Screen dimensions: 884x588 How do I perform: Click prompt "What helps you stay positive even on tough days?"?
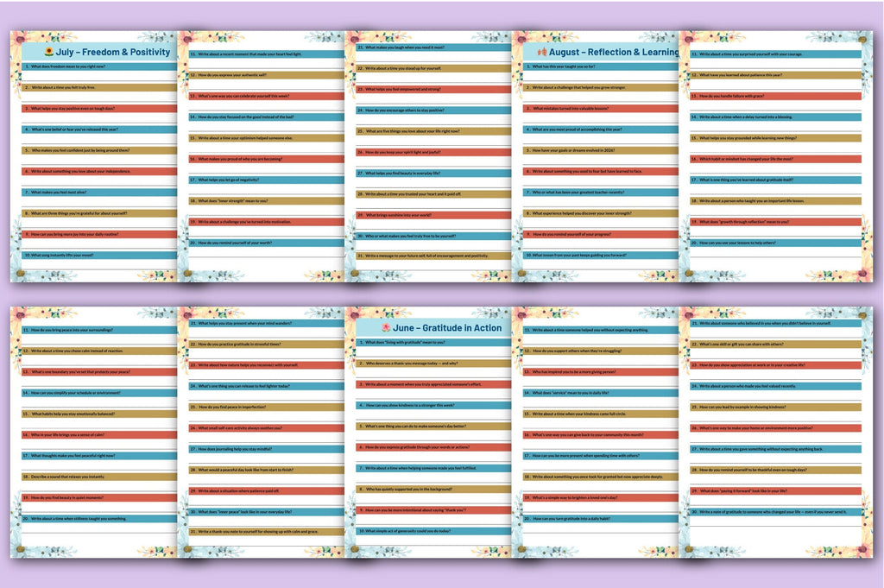pos(99,108)
